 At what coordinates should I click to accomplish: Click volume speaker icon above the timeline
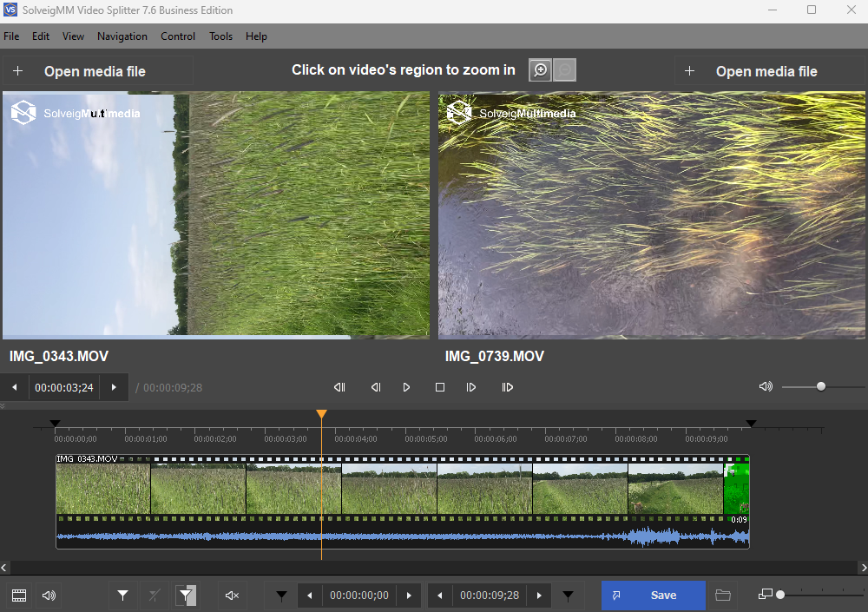pos(765,387)
